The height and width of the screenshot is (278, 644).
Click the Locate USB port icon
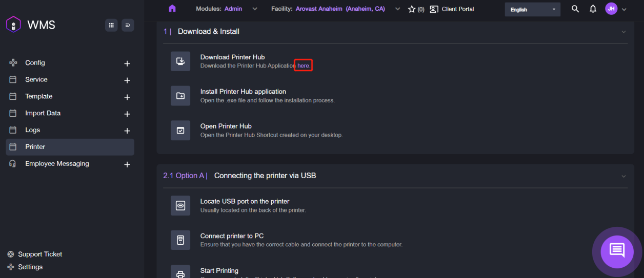180,205
